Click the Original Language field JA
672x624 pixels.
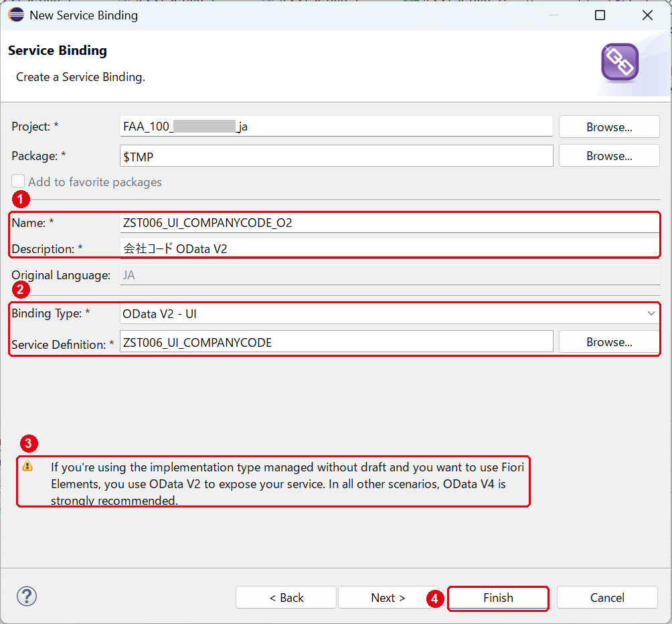click(390, 275)
